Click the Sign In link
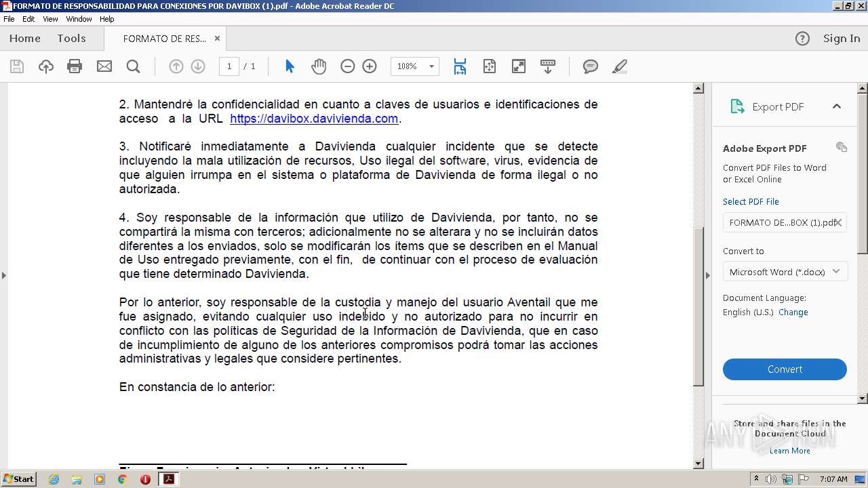Viewport: 868px width, 488px height. pos(842,39)
